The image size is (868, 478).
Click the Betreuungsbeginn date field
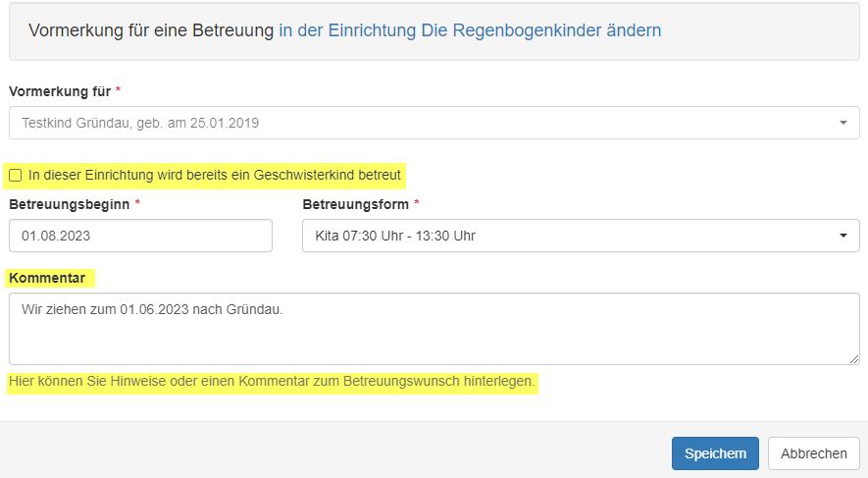140,236
